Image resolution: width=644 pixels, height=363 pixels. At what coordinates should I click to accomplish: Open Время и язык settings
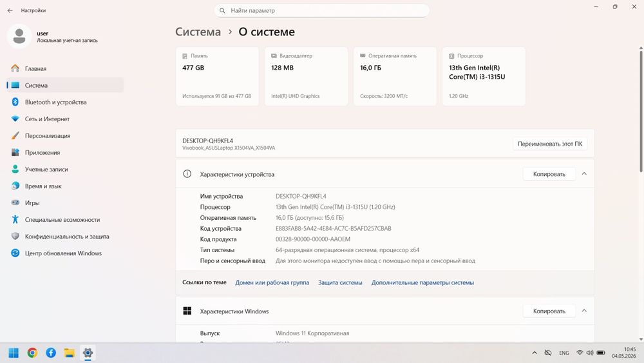tap(65, 186)
